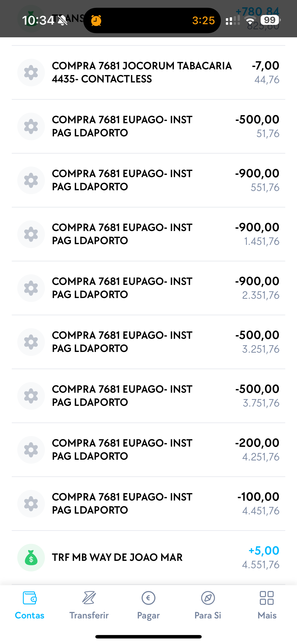
Task: Tap gear icon of the -200,00 EUPAGO purchase
Action: tap(31, 450)
